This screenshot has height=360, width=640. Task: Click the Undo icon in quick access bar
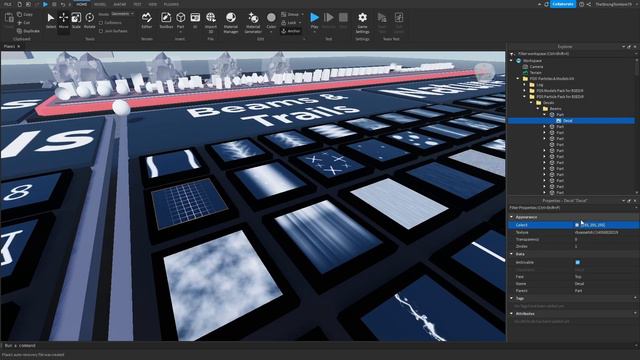click(x=62, y=4)
